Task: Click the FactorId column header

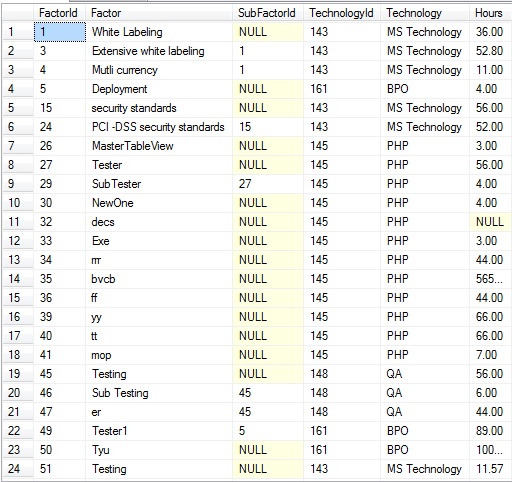Action: [x=59, y=13]
